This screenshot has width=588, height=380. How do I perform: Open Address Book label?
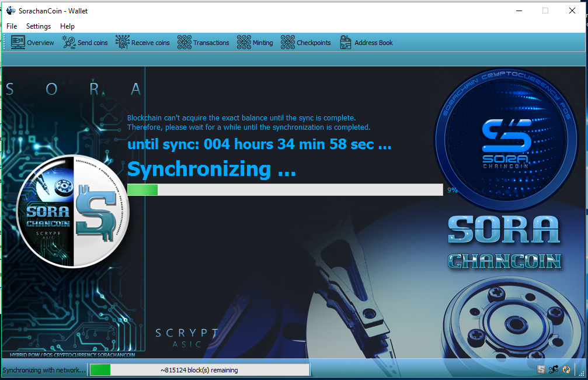point(374,43)
